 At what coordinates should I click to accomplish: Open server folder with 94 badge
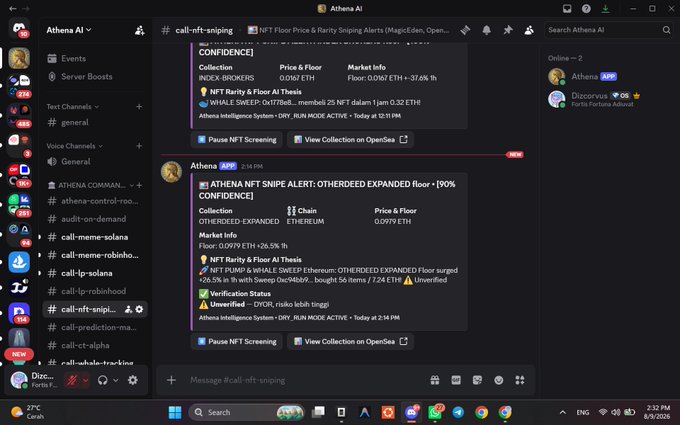click(19, 234)
